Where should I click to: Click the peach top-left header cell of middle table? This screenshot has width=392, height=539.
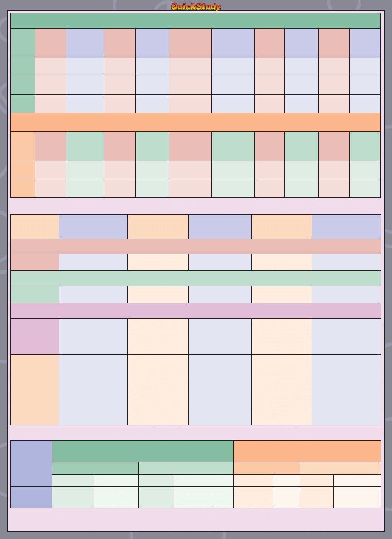(x=34, y=226)
